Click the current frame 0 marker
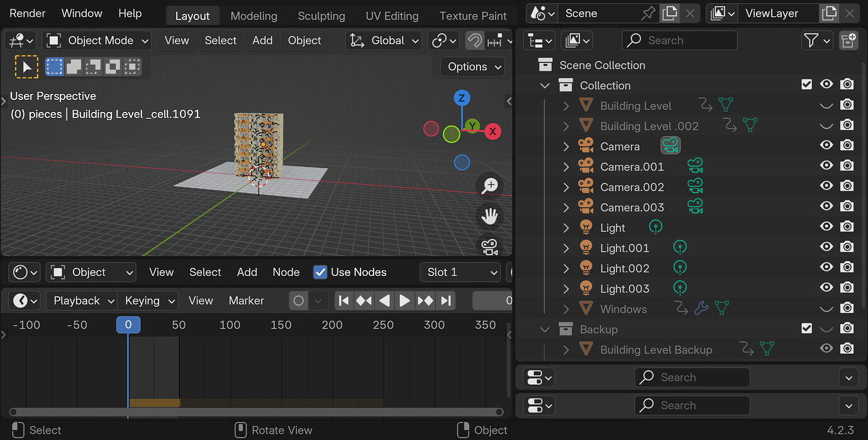 [128, 325]
